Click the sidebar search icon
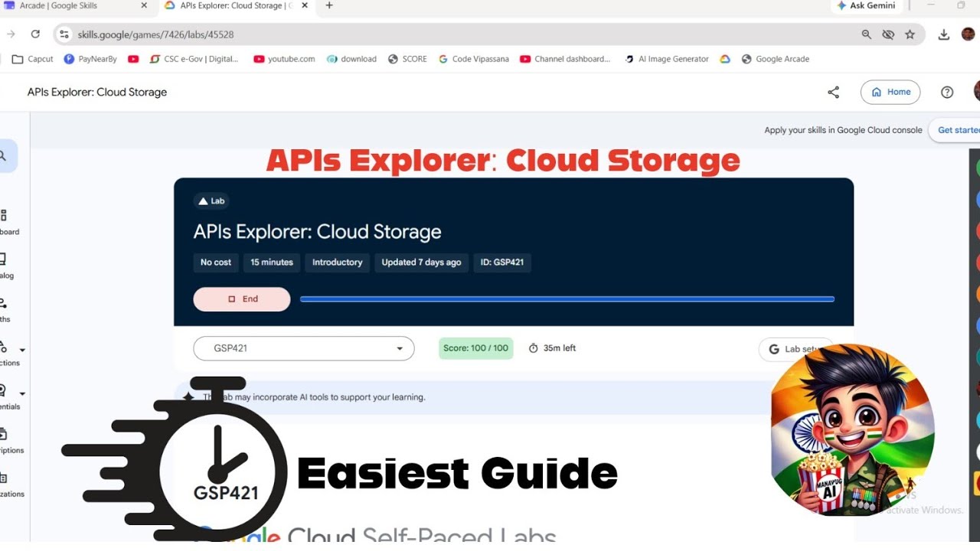 3,156
